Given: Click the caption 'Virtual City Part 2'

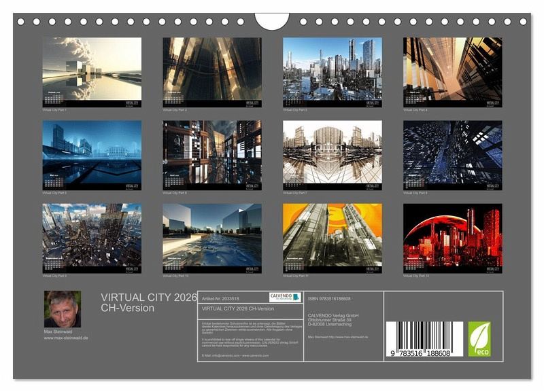Looking at the screenshot, I should (x=175, y=110).
